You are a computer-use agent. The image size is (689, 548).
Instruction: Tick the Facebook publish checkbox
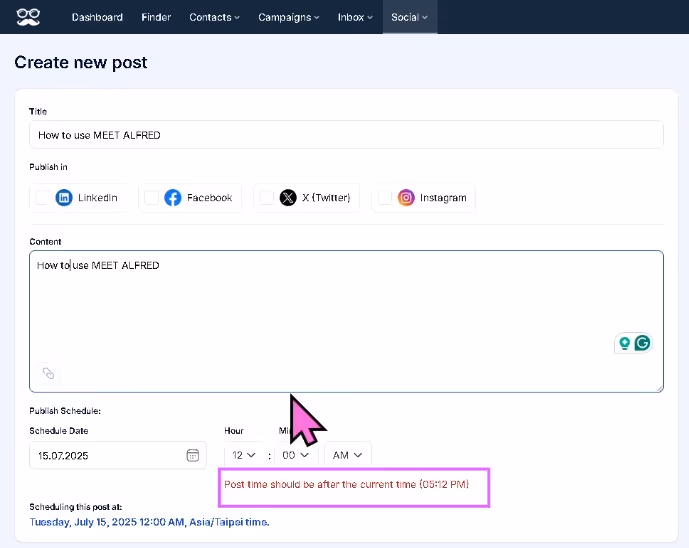click(151, 198)
